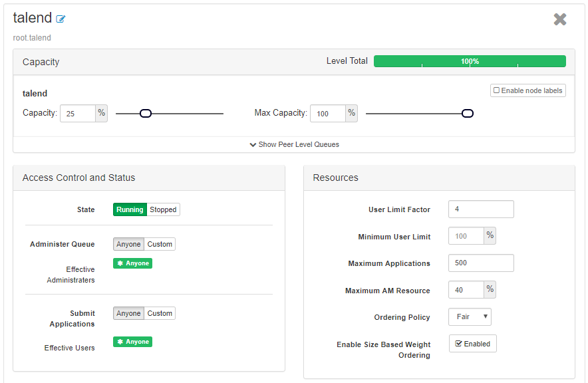Click the Level Total label

(x=347, y=61)
